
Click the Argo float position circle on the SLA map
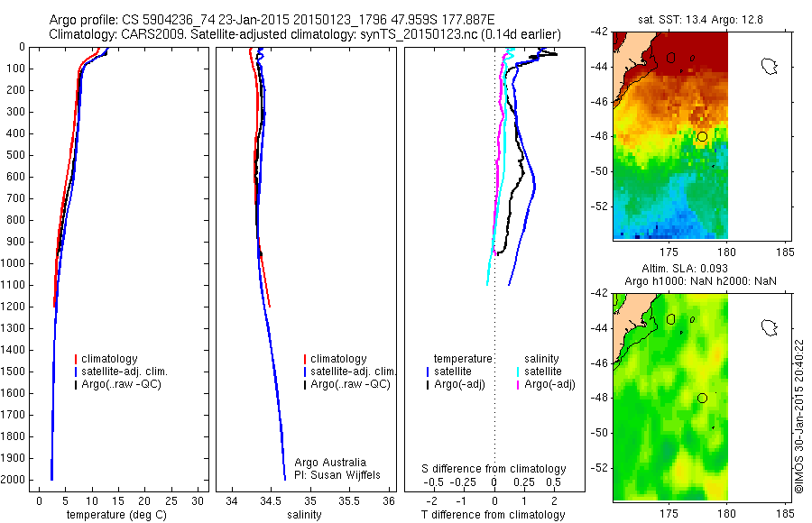(702, 399)
